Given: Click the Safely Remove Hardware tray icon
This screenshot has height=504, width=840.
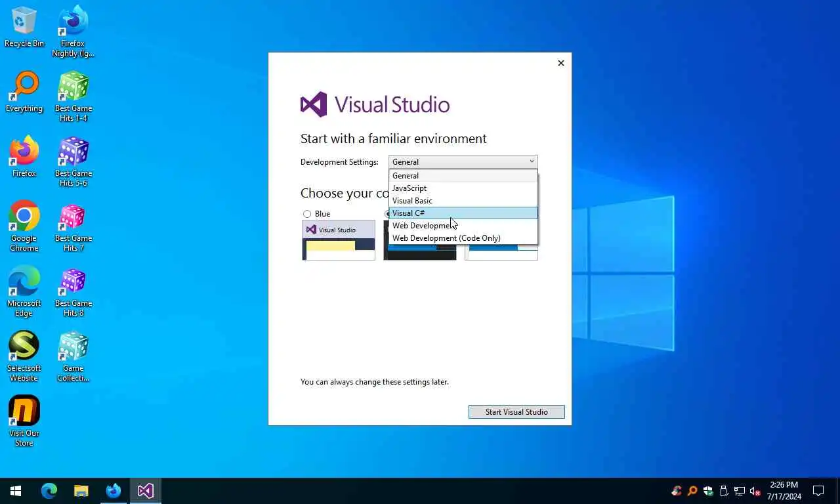Looking at the screenshot, I should coord(724,491).
